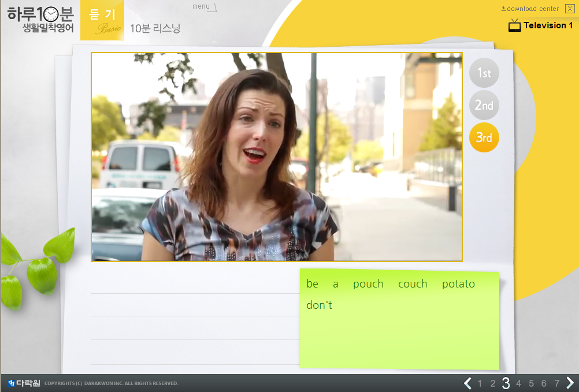579x392 pixels.
Task: Open the download center link
Action: pos(530,9)
